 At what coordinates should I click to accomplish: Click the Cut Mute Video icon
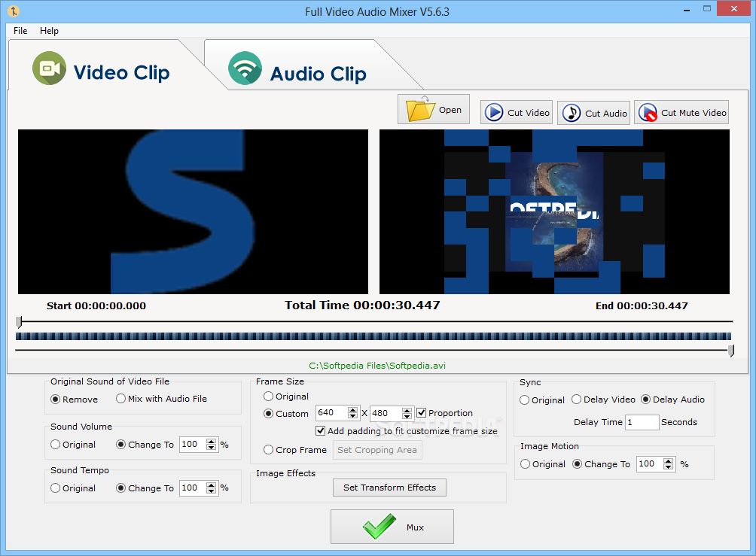pyautogui.click(x=648, y=112)
